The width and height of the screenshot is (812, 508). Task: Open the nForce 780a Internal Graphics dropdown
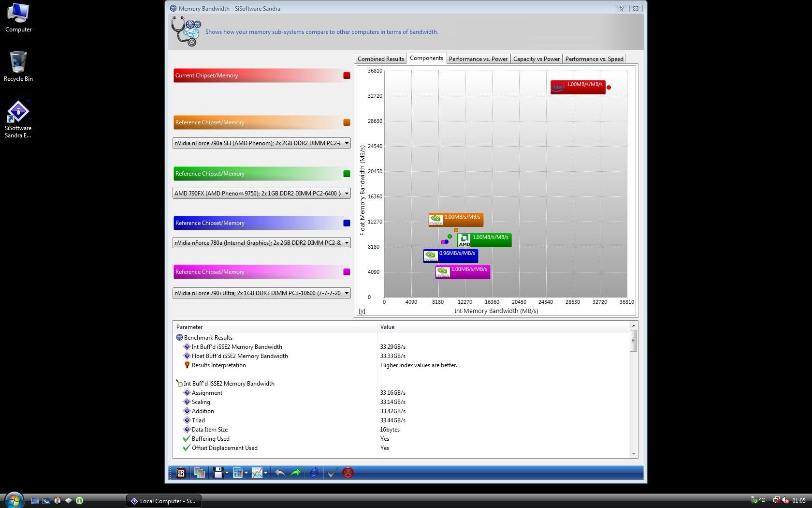click(261, 243)
